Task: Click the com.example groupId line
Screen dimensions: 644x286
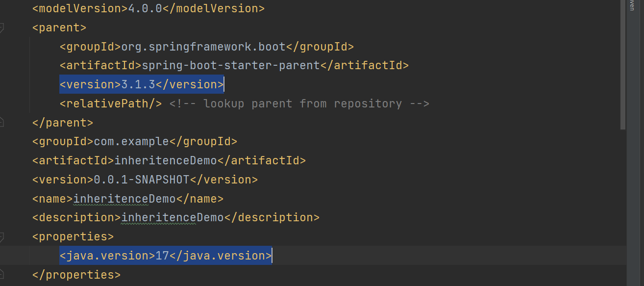Action: point(135,141)
